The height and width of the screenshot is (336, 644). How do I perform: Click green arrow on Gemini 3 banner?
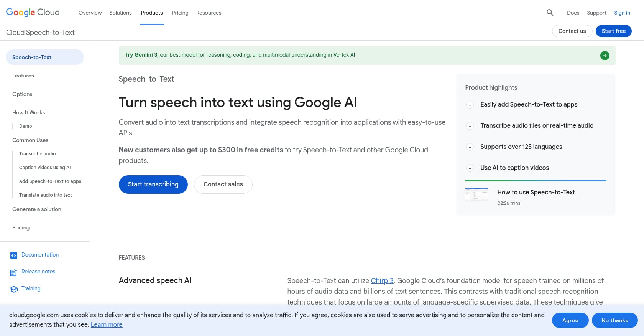tap(605, 56)
